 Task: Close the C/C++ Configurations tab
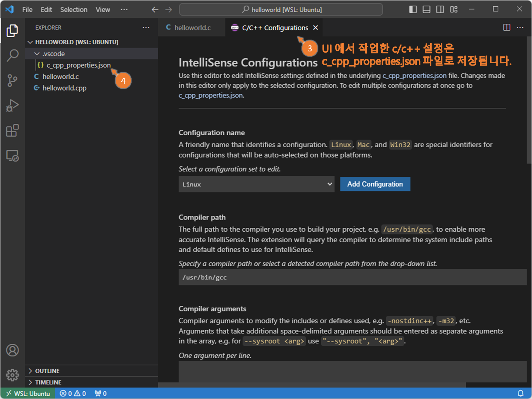316,28
